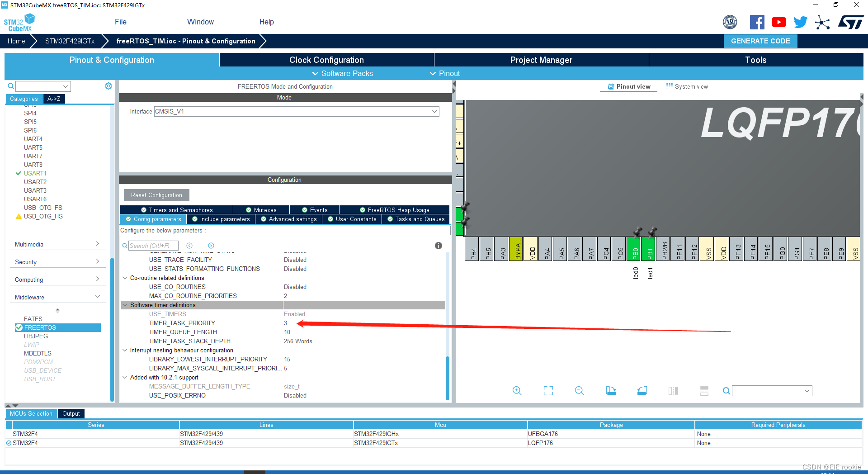Open the File menu
The width and height of the screenshot is (868, 474).
(x=121, y=22)
